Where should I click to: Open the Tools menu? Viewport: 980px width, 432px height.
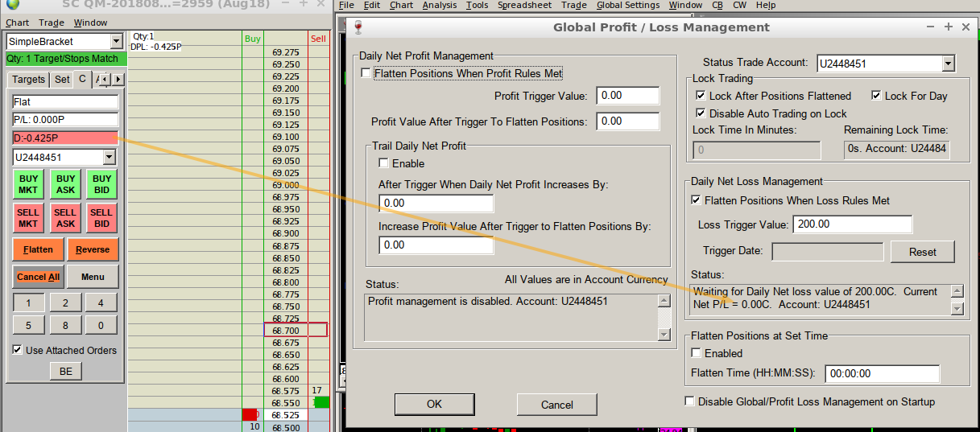tap(477, 5)
